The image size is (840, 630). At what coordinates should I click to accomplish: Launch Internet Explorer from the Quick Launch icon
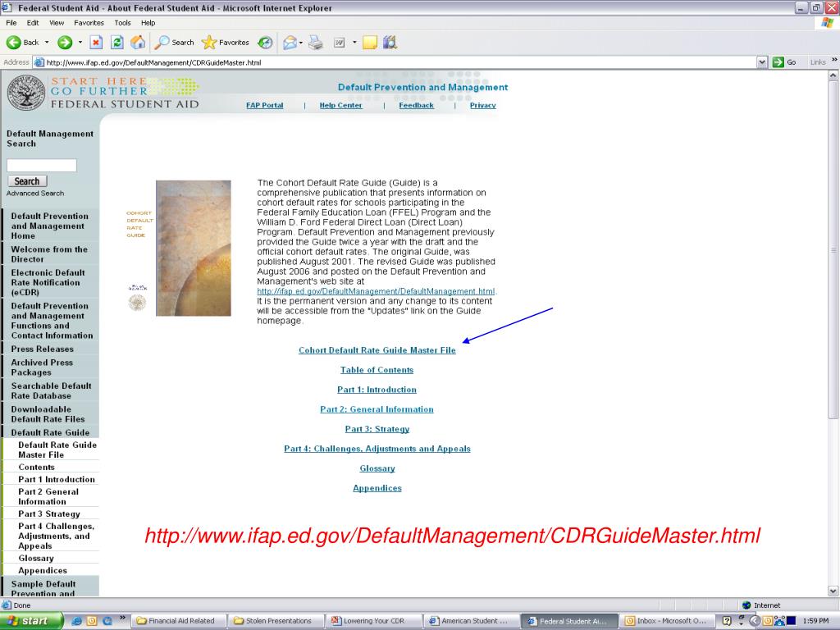click(76, 621)
